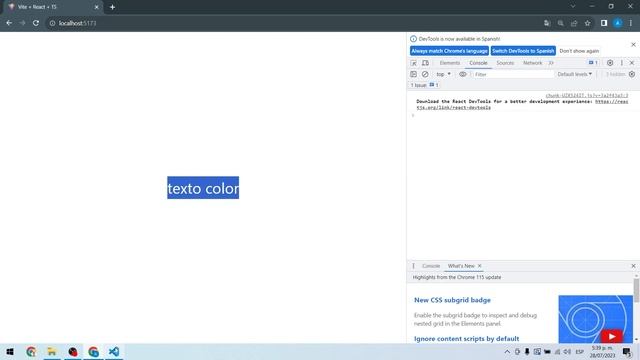Image resolution: width=640 pixels, height=360 pixels.
Task: Open the notification center icon
Action: pos(627,352)
